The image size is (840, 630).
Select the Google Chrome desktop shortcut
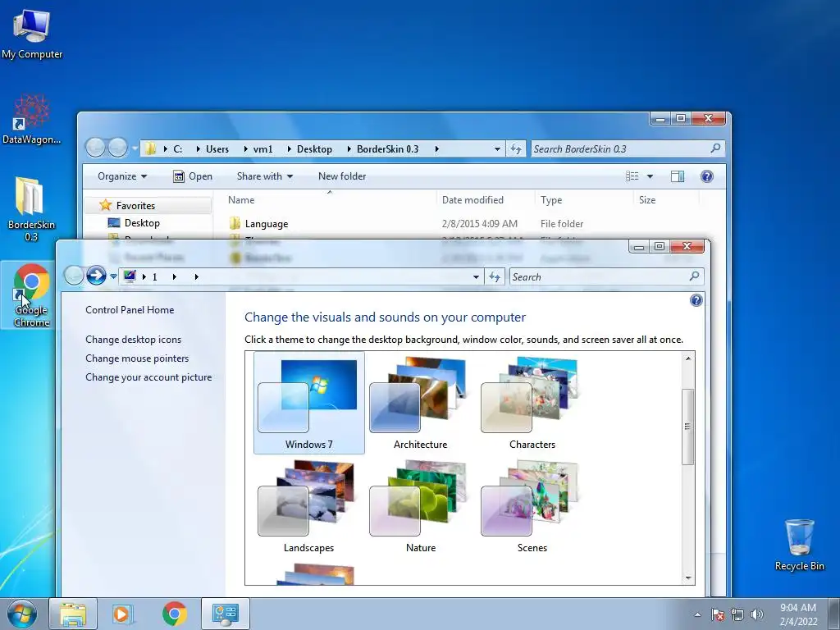pos(31,295)
